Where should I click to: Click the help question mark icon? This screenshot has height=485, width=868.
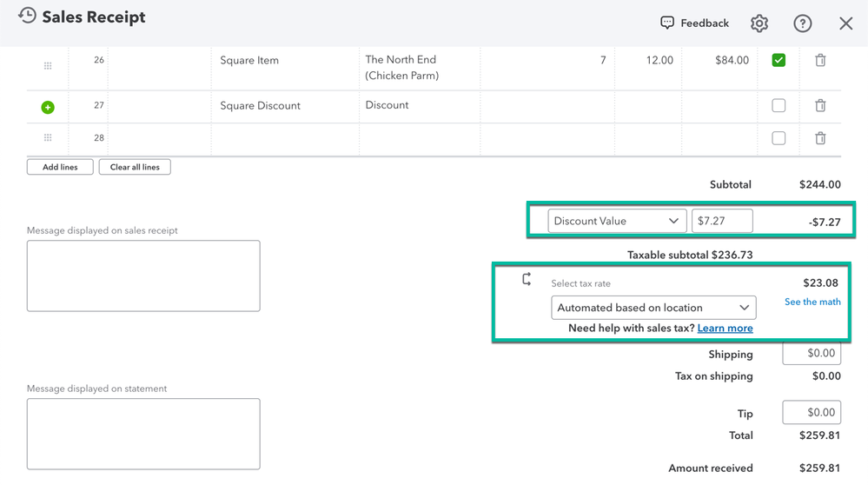pyautogui.click(x=802, y=23)
